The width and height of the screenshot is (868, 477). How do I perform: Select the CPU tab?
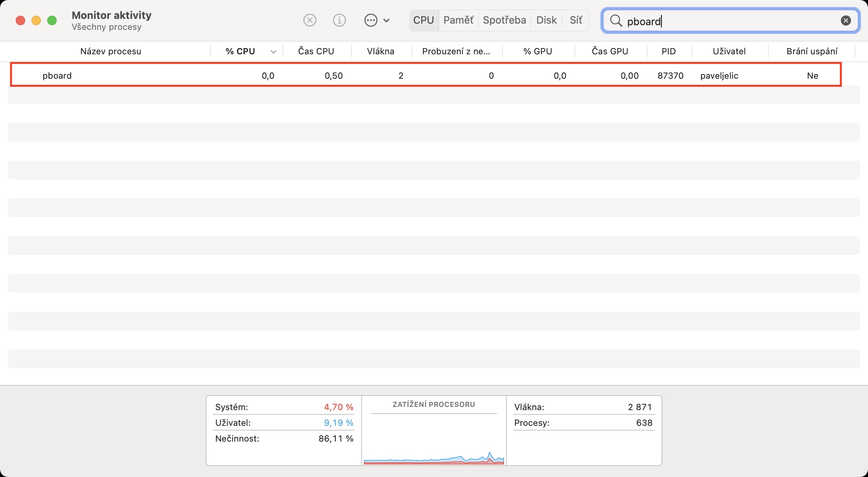pos(423,20)
